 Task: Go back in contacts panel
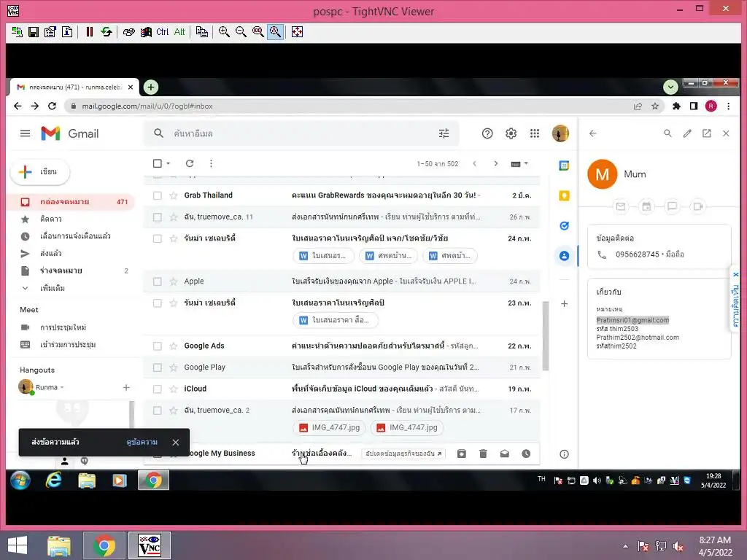(592, 133)
